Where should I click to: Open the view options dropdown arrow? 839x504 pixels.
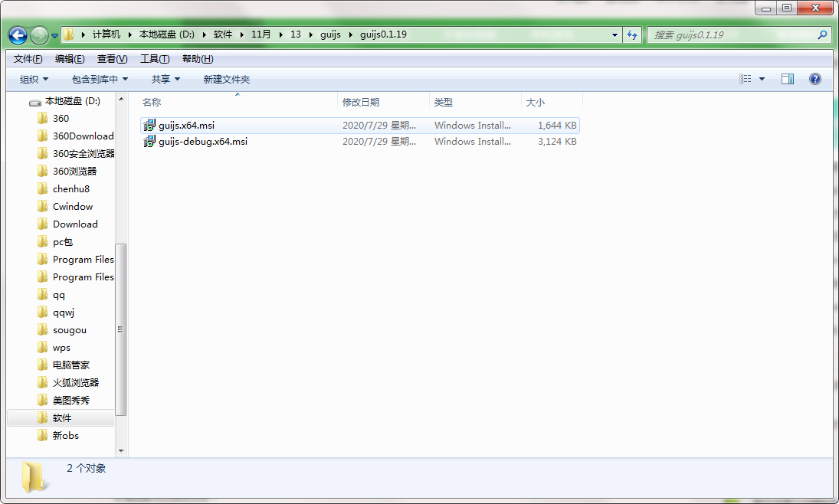point(762,79)
